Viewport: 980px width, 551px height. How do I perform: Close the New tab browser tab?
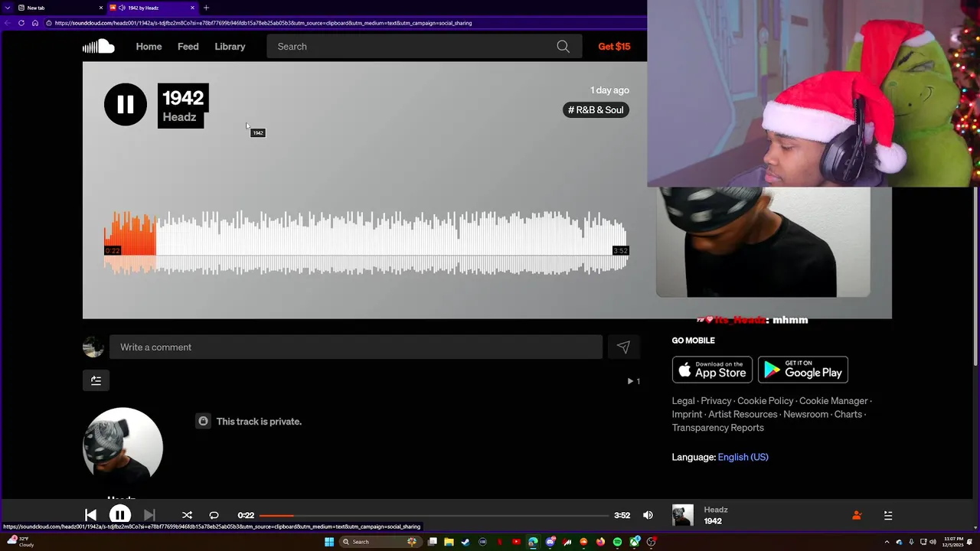(x=101, y=8)
